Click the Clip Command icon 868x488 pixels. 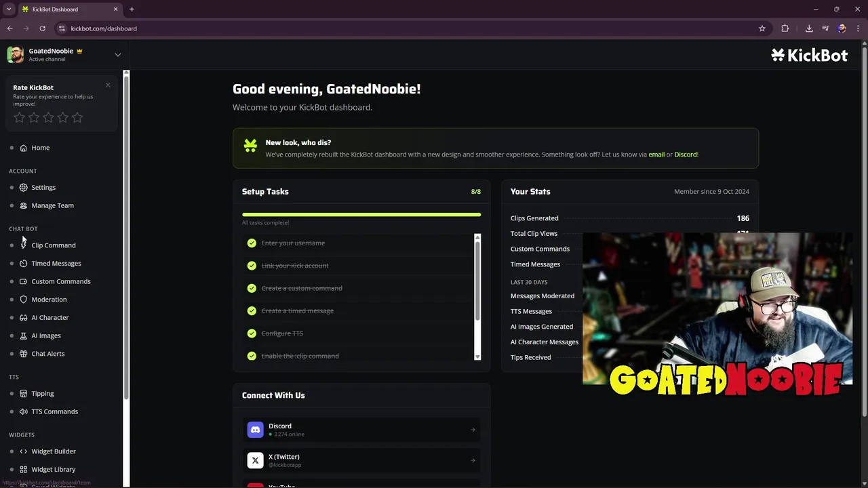[x=24, y=245]
